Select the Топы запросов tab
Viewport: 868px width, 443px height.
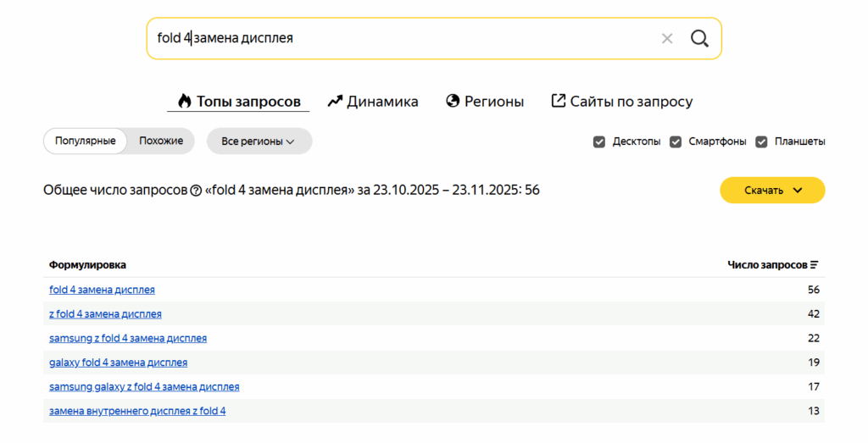pos(238,102)
